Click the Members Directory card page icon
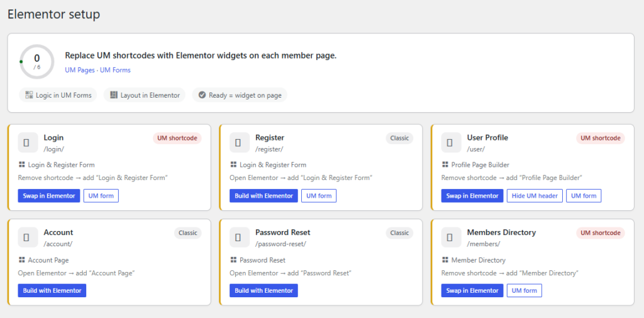Screen dimensions: 644x318 (x=452, y=237)
